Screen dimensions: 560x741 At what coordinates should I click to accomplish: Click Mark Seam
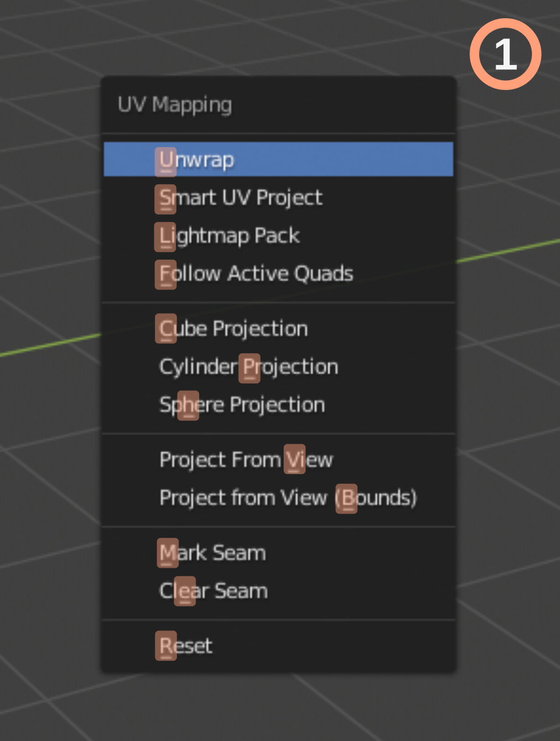tap(278, 553)
